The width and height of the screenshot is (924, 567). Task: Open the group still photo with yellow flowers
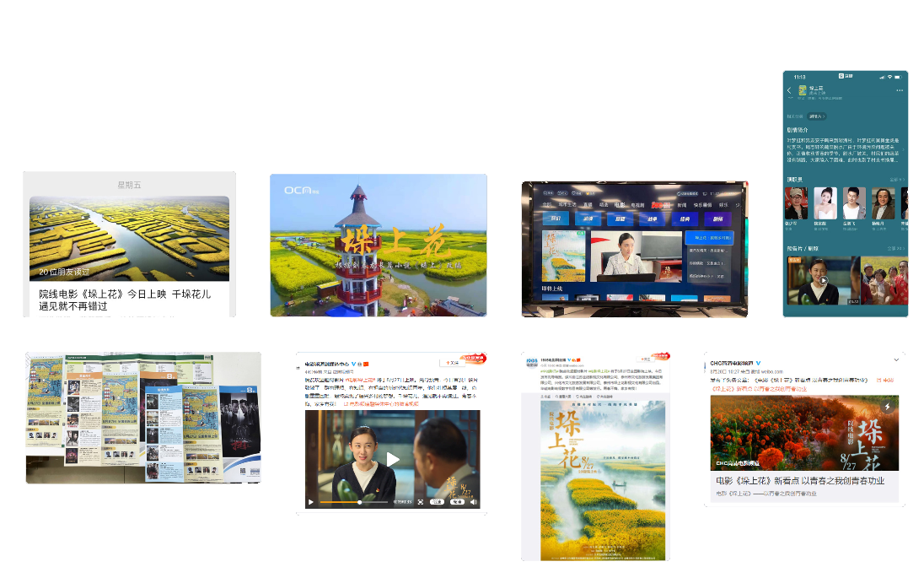click(x=884, y=280)
